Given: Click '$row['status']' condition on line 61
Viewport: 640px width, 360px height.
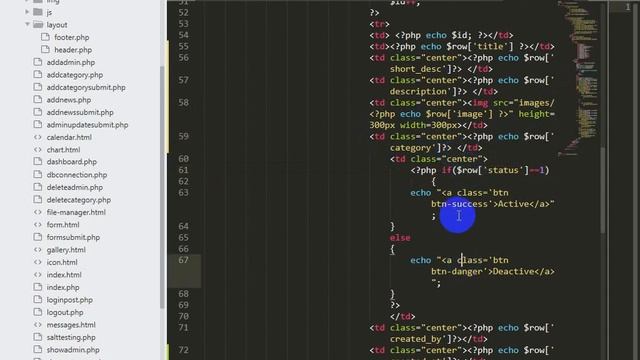Looking at the screenshot, I should [x=493, y=170].
